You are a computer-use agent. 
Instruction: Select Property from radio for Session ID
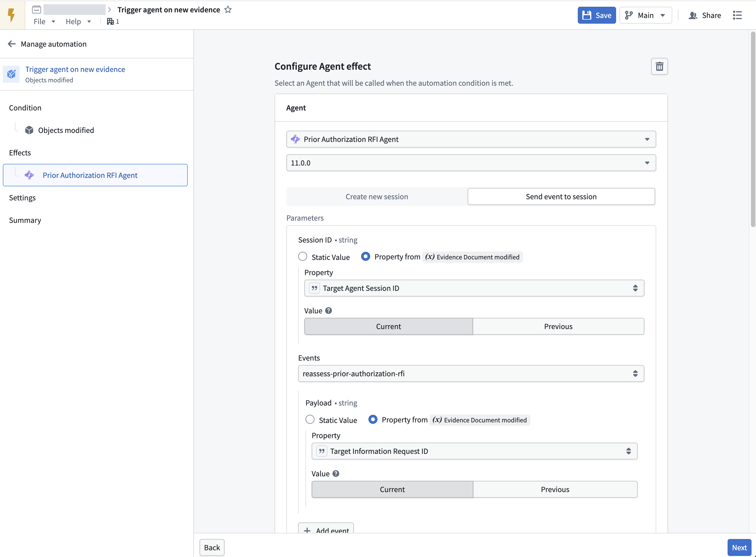pyautogui.click(x=366, y=257)
